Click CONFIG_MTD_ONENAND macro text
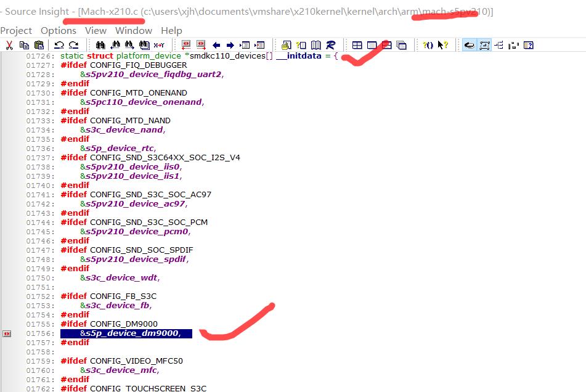Viewport: 586px width, 392px height. click(x=138, y=92)
